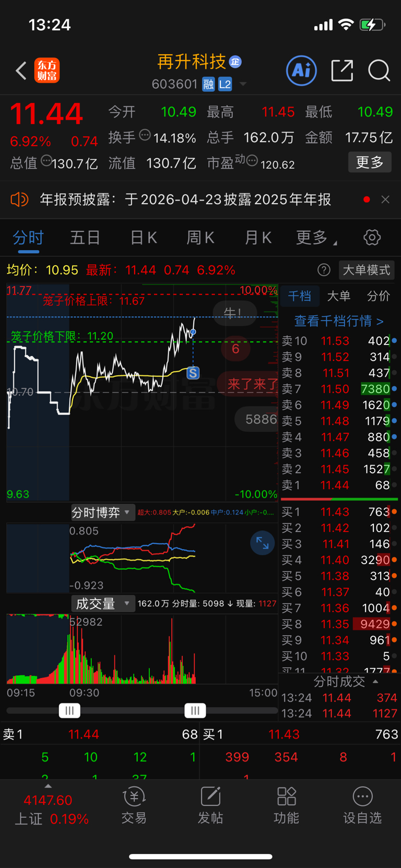The image size is (401, 868).
Task: Tap the 买10 row at 11.33
Action: [x=339, y=656]
